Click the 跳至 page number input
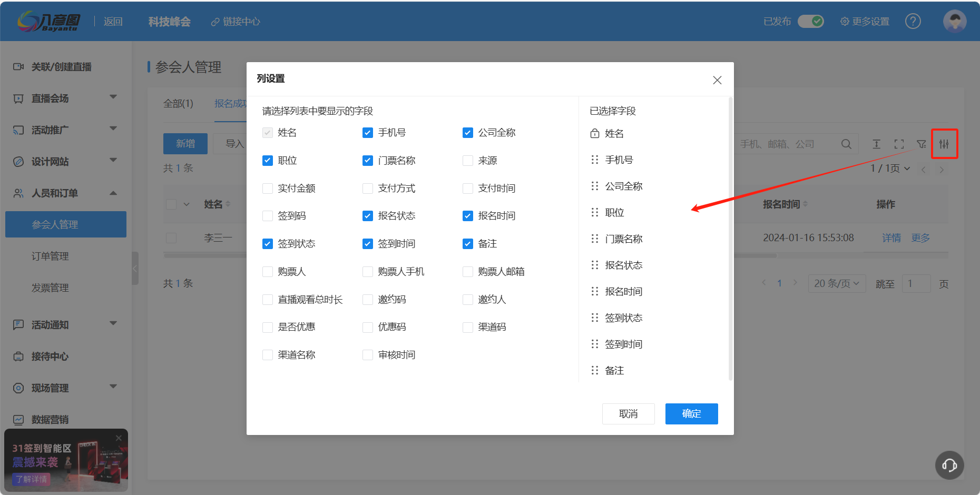 (x=916, y=283)
